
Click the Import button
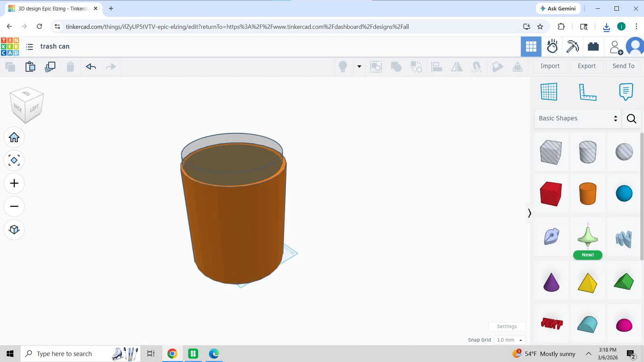click(550, 66)
